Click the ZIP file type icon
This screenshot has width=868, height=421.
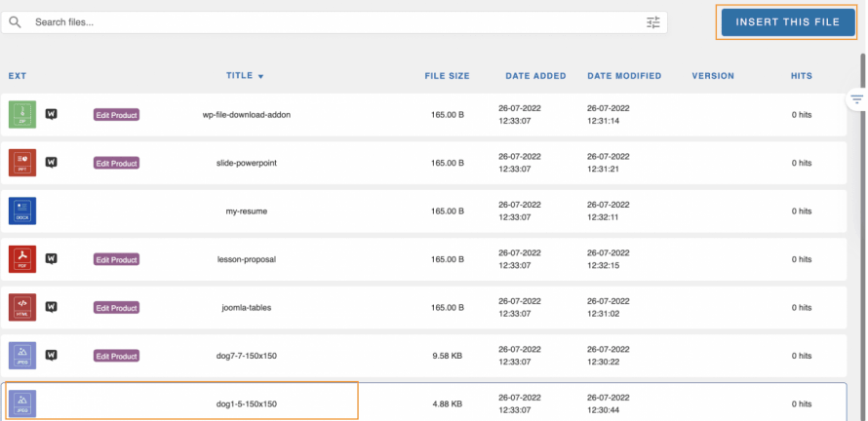pos(22,114)
